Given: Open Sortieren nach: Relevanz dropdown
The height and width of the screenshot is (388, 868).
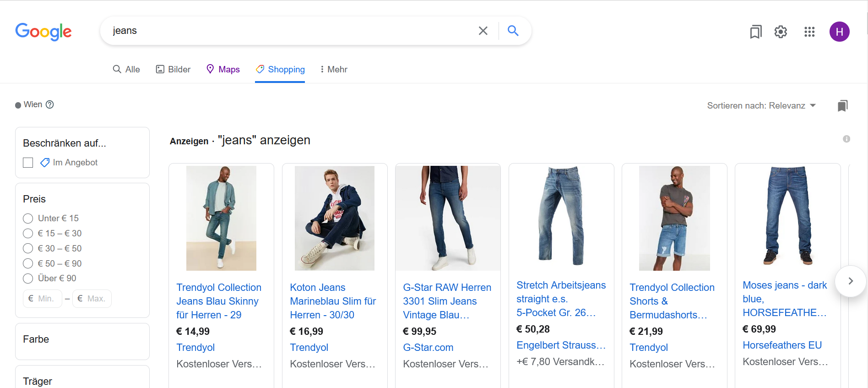Looking at the screenshot, I should 761,106.
